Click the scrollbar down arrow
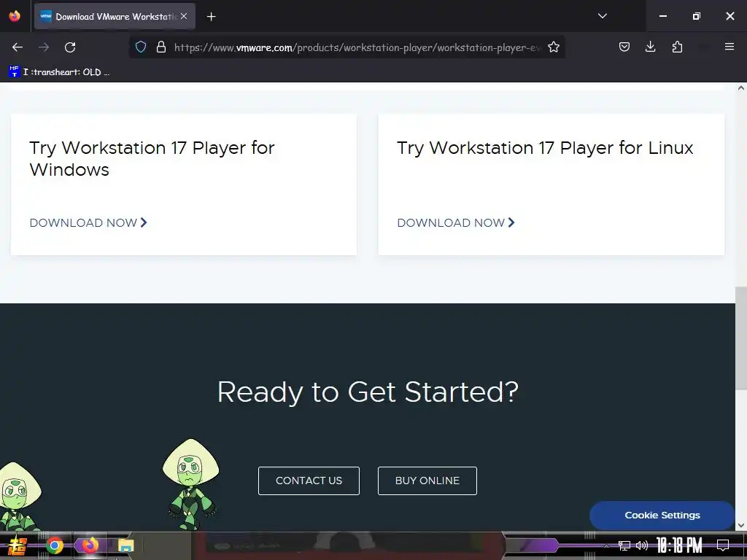The height and width of the screenshot is (560, 747). pos(741,525)
